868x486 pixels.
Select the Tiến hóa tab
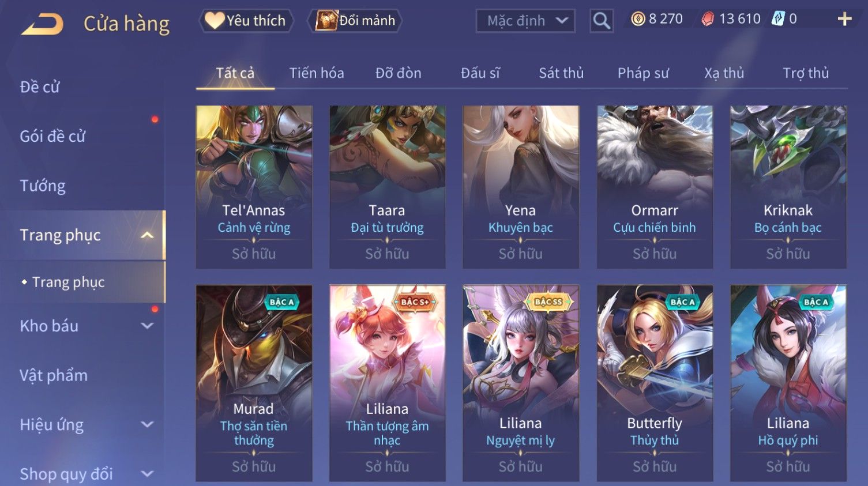317,73
